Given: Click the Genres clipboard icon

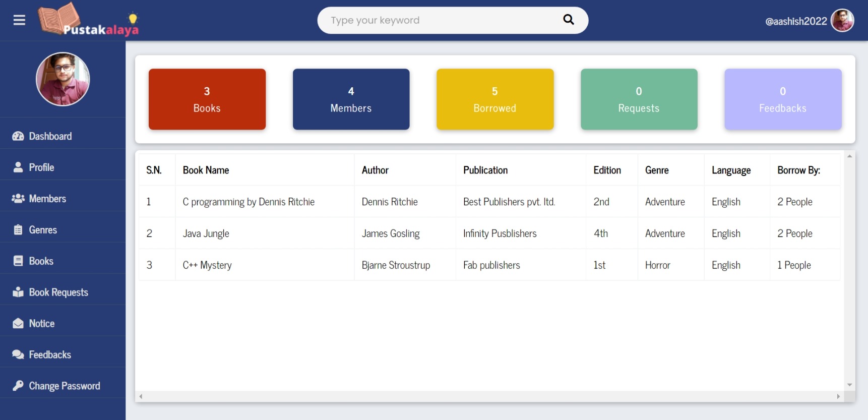Looking at the screenshot, I should tap(18, 230).
